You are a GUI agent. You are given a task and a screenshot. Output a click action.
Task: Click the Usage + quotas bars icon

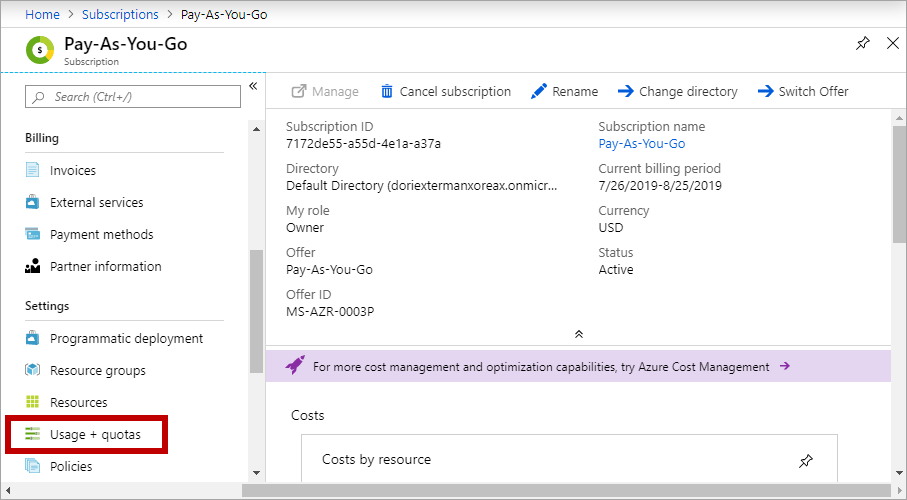pyautogui.click(x=32, y=434)
